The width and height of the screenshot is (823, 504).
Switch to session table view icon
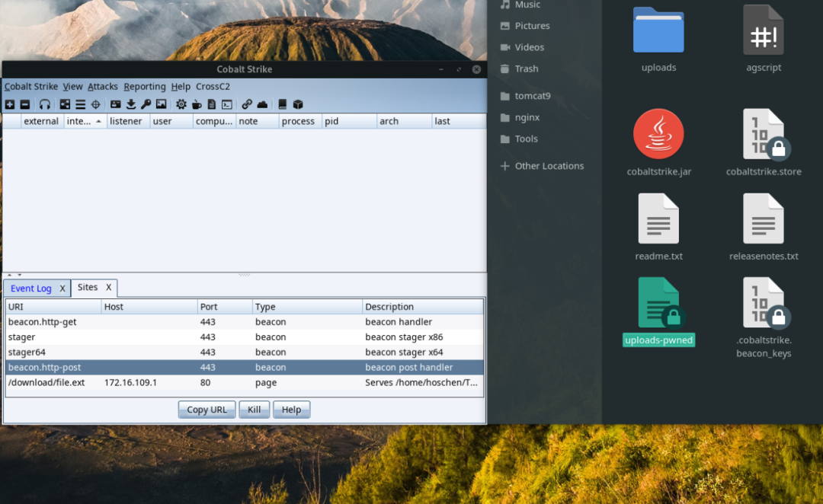80,104
